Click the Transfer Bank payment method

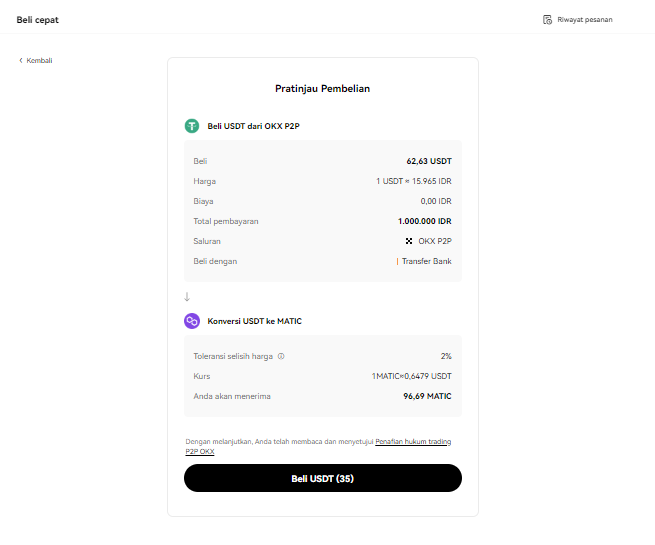pyautogui.click(x=426, y=261)
